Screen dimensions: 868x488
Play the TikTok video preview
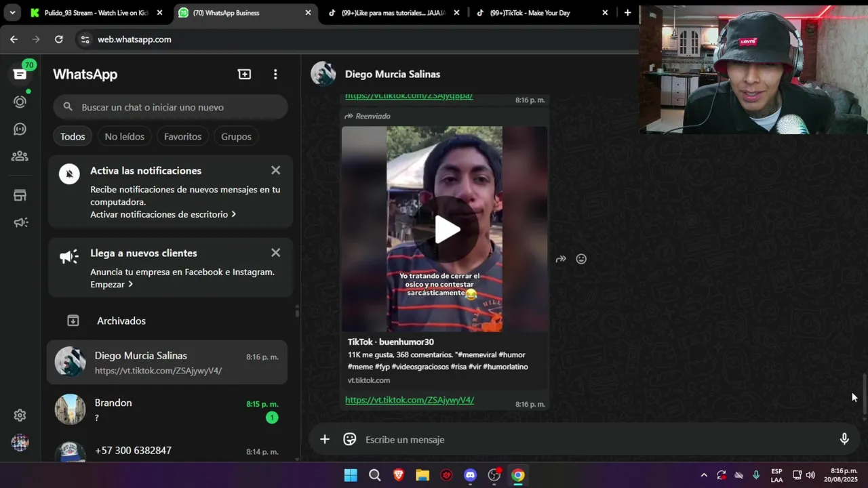[x=447, y=229]
